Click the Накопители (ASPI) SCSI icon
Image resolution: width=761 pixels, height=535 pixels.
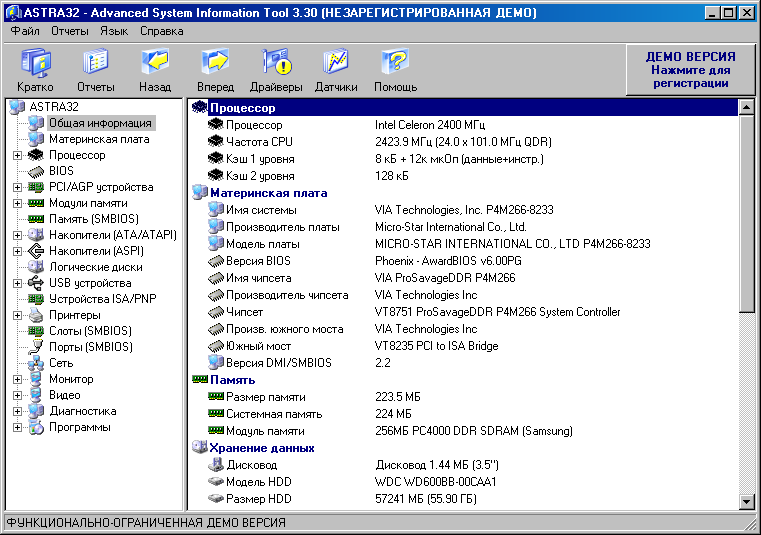pyautogui.click(x=36, y=251)
